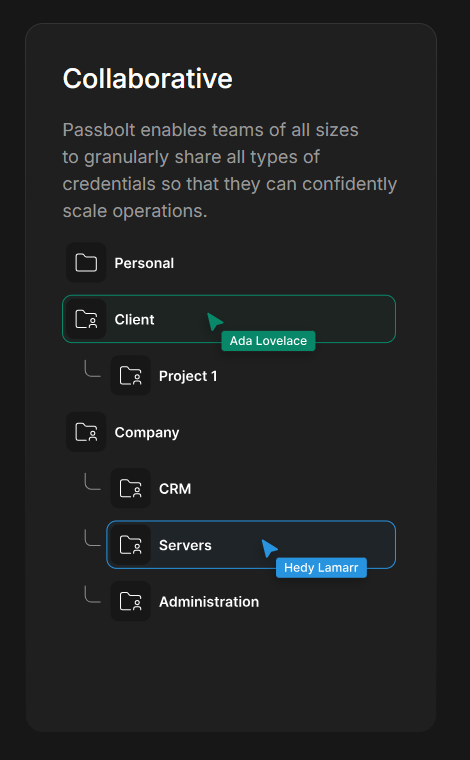Image resolution: width=470 pixels, height=760 pixels.
Task: Click the Collaborative heading
Action: 148,79
